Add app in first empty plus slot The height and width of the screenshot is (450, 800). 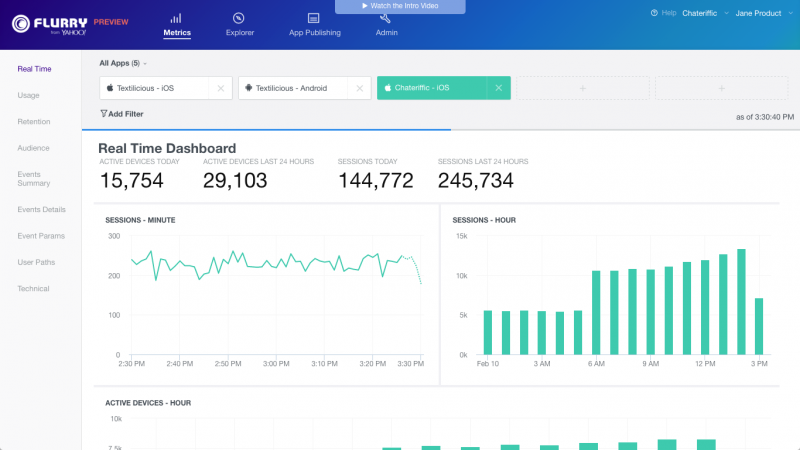pyautogui.click(x=581, y=88)
